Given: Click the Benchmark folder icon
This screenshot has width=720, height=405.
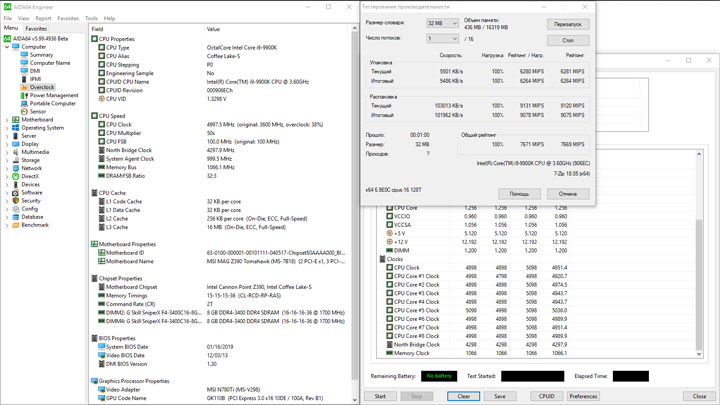Looking at the screenshot, I should click(x=16, y=225).
